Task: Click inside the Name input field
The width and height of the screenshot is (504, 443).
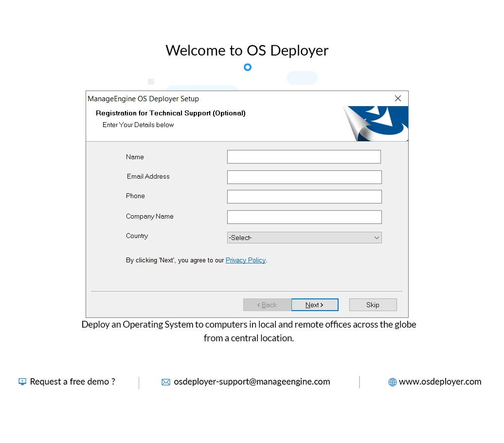Action: [304, 157]
